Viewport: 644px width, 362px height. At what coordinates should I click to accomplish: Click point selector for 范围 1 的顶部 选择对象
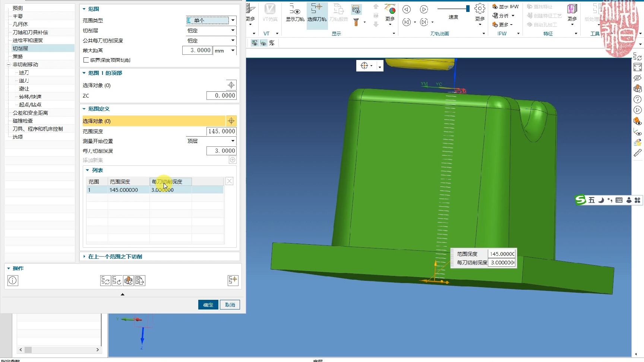pyautogui.click(x=231, y=85)
